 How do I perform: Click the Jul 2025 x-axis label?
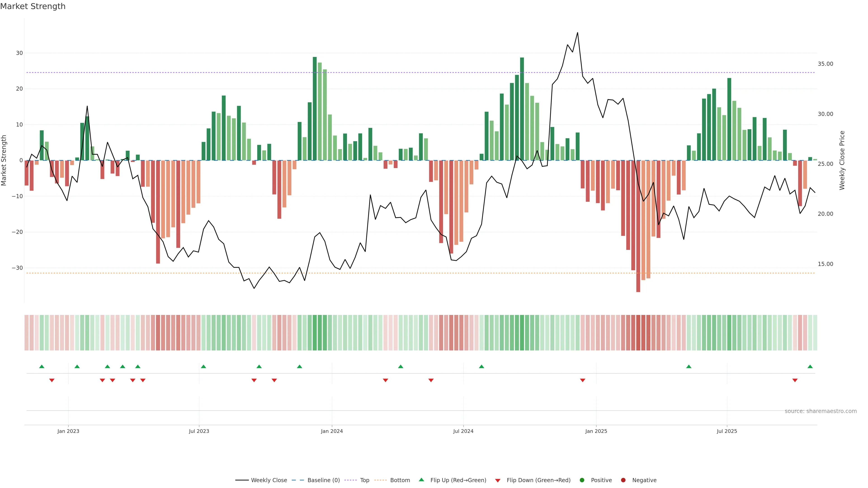pos(727,431)
